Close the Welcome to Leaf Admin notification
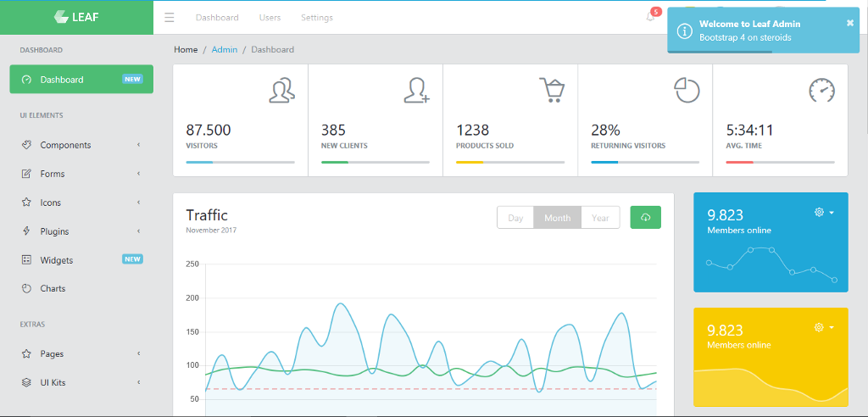This screenshot has height=417, width=868. [x=850, y=23]
